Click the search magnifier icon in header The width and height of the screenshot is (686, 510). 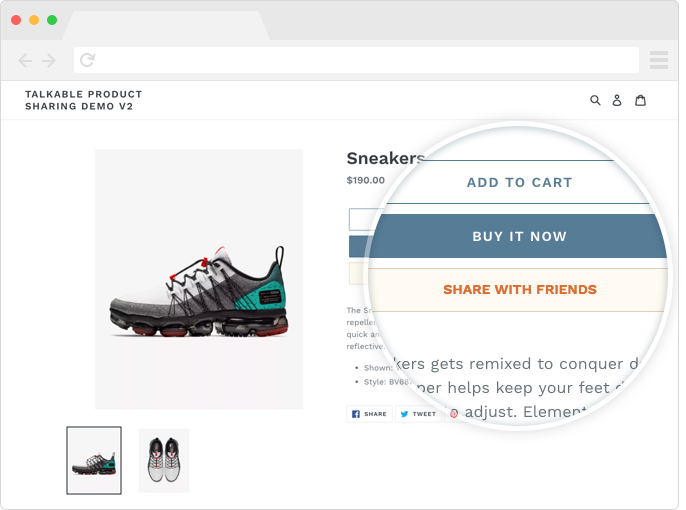pyautogui.click(x=595, y=100)
